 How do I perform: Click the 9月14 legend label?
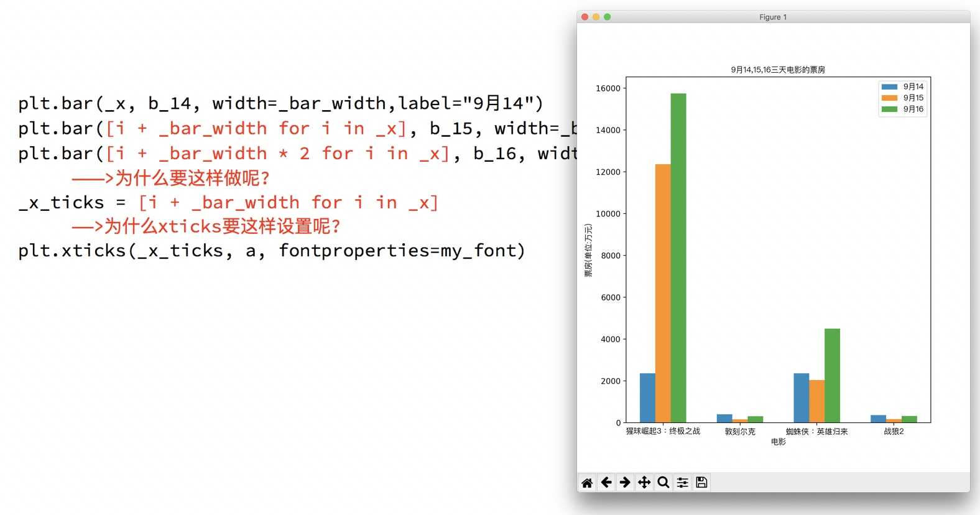913,87
